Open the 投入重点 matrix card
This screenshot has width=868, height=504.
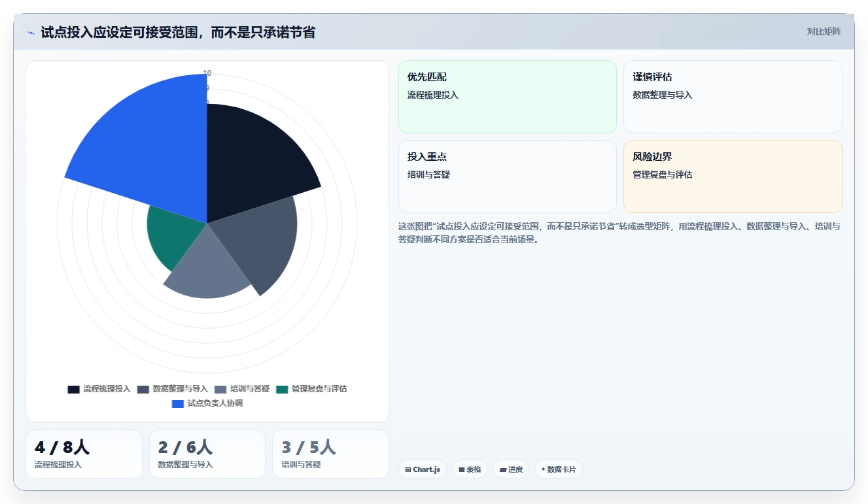click(508, 176)
